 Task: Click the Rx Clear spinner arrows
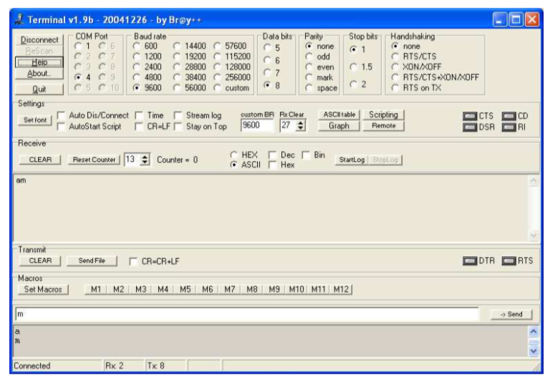point(300,126)
